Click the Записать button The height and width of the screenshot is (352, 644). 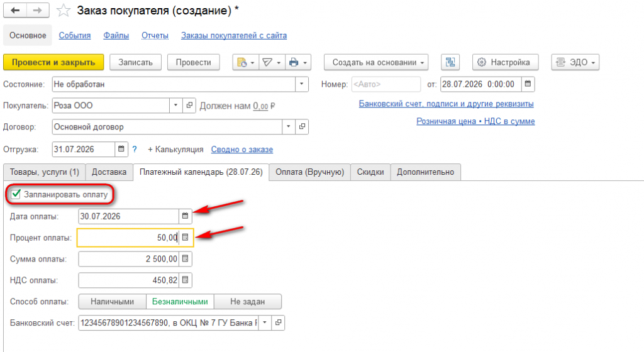point(136,62)
